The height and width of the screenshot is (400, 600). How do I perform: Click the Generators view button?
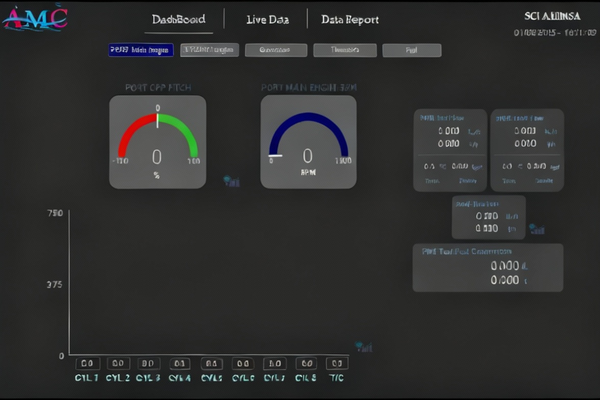pyautogui.click(x=275, y=50)
